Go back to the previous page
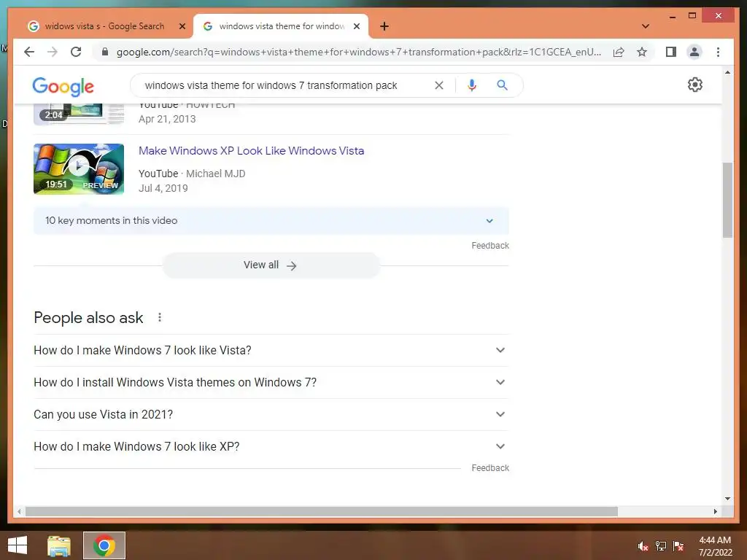The width and height of the screenshot is (747, 560). coord(29,52)
